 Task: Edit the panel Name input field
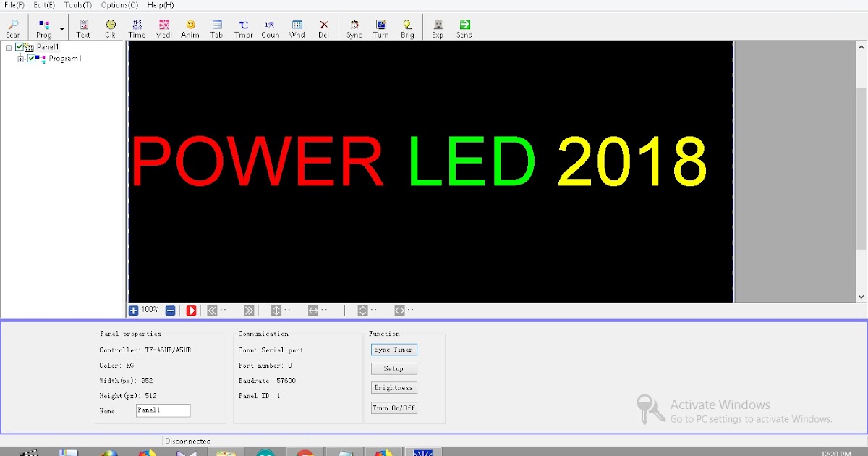[x=163, y=410]
